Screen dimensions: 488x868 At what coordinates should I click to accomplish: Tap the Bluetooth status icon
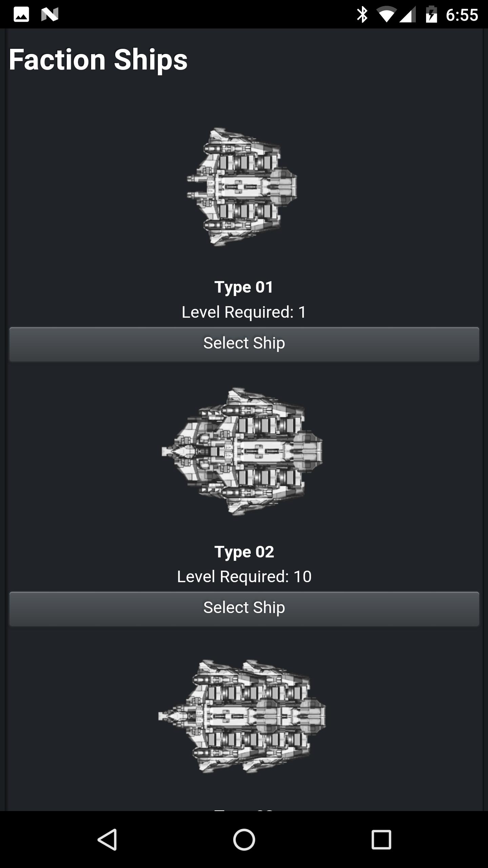pyautogui.click(x=362, y=15)
